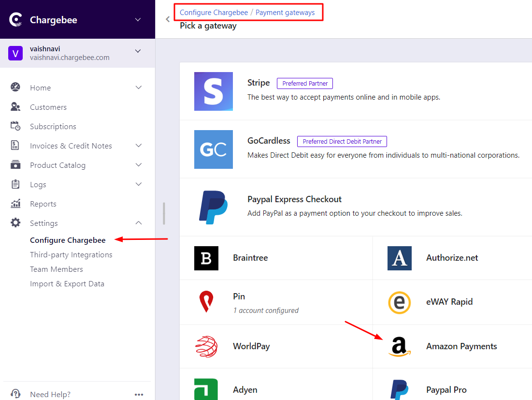Click the Stripe gateway logo
This screenshot has height=400, width=532.
213,91
